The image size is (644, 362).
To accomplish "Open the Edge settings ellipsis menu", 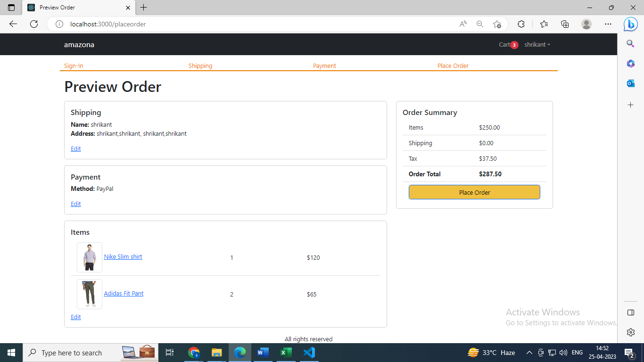I will point(608,24).
